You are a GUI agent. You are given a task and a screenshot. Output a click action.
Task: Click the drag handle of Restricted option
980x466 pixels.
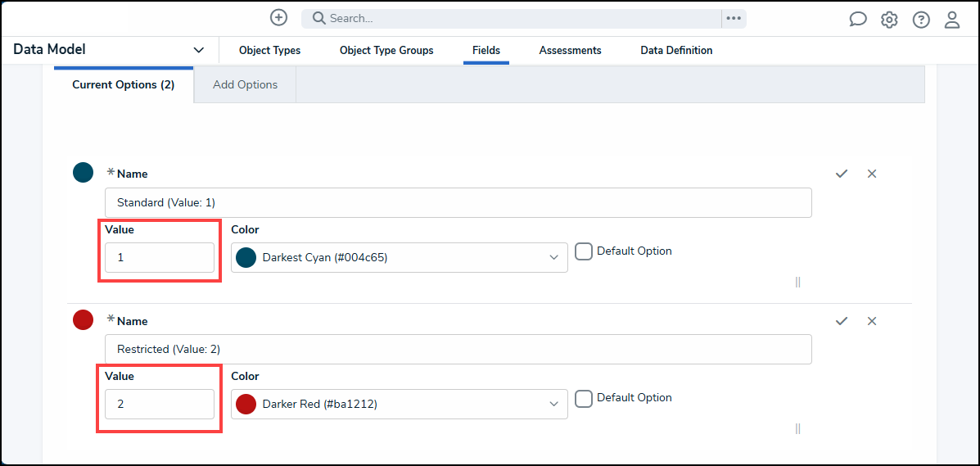point(797,429)
